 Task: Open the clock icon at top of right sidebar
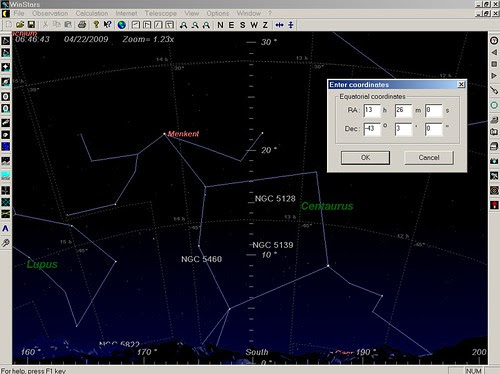494,40
